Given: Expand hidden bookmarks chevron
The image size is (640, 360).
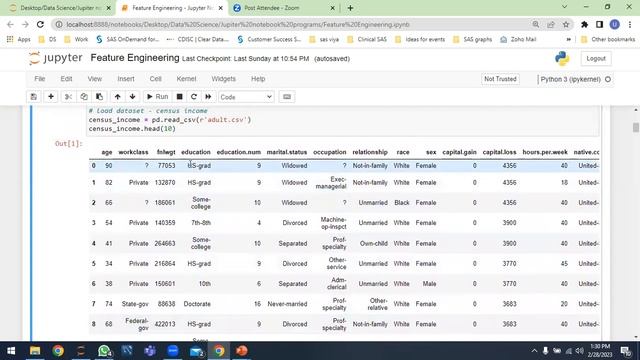Looking at the screenshot, I should coord(569,40).
